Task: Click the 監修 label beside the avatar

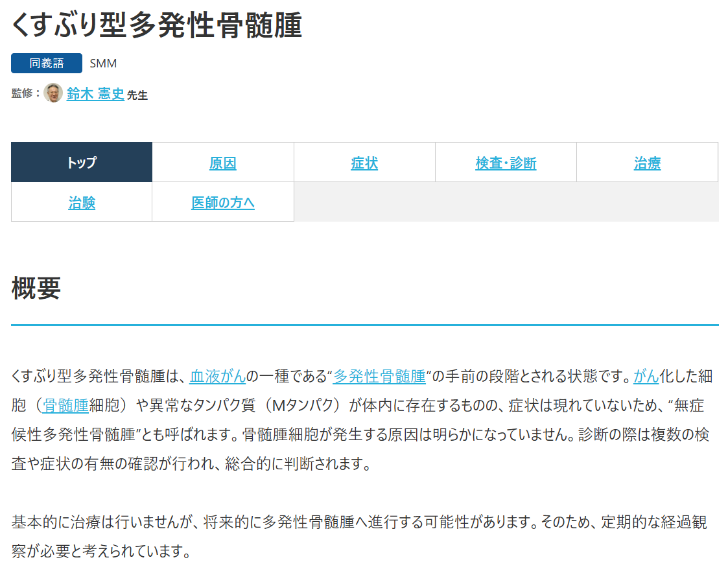Action: point(25,93)
